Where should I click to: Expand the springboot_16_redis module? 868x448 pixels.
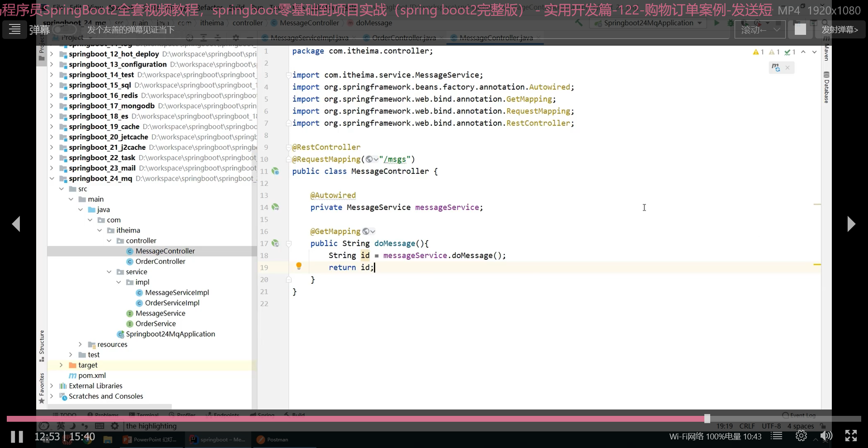tap(52, 95)
